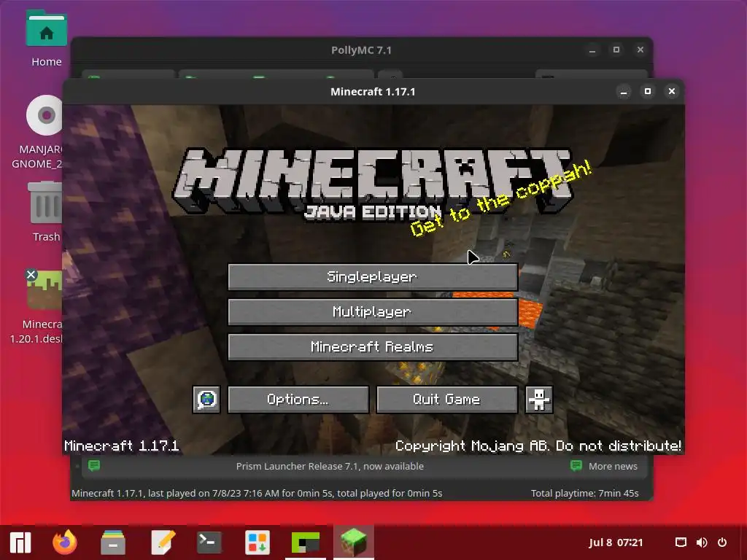This screenshot has width=747, height=560.
Task: Open the Manjaro GNOME disc icon
Action: [43, 133]
